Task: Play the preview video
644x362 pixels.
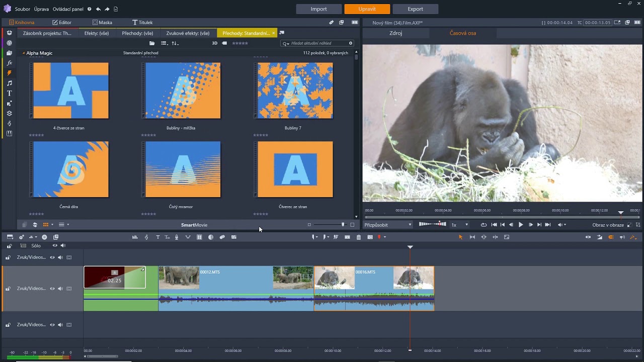Action: click(x=521, y=225)
